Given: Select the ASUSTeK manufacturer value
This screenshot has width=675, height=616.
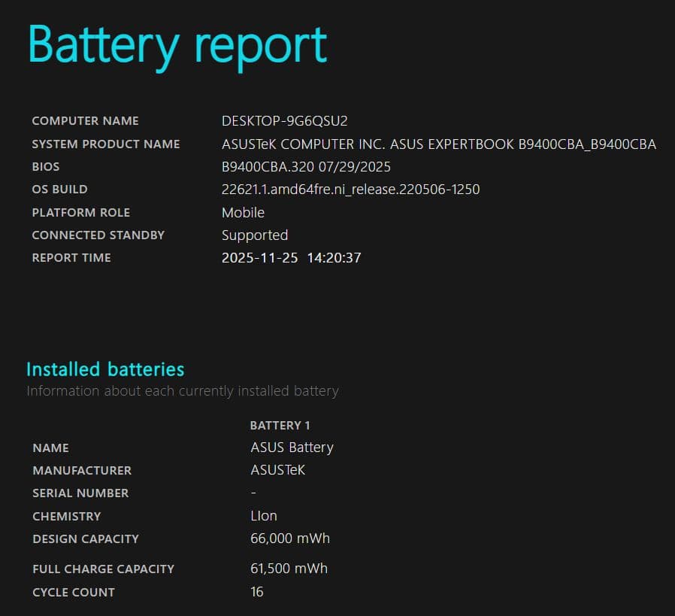Looking at the screenshot, I should (x=280, y=469).
